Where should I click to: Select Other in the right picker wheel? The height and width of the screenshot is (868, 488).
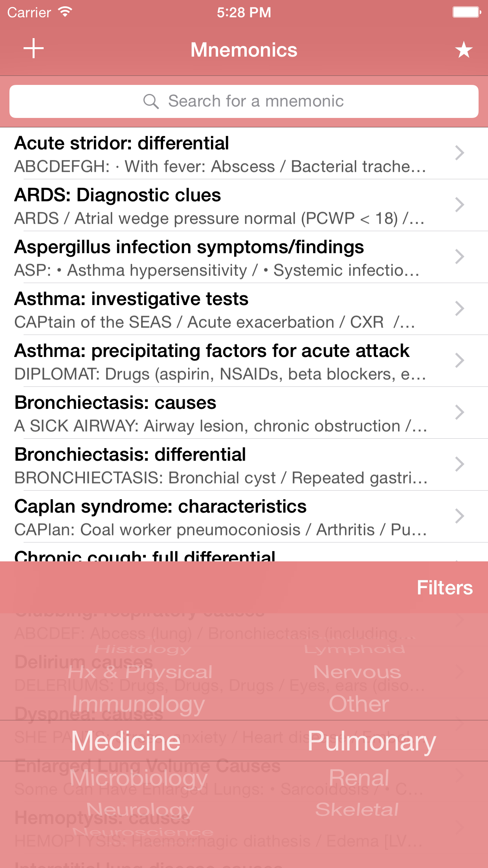tap(359, 704)
